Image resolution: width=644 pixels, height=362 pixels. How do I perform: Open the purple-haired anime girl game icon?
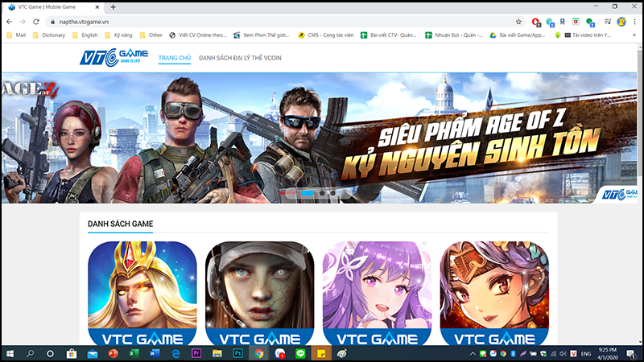point(377,293)
